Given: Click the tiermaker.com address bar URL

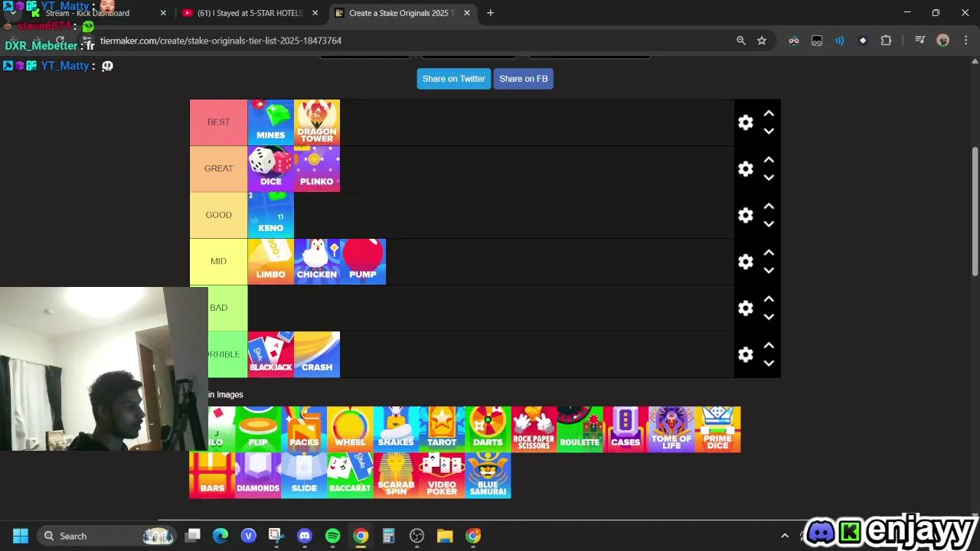Looking at the screenshot, I should (220, 41).
